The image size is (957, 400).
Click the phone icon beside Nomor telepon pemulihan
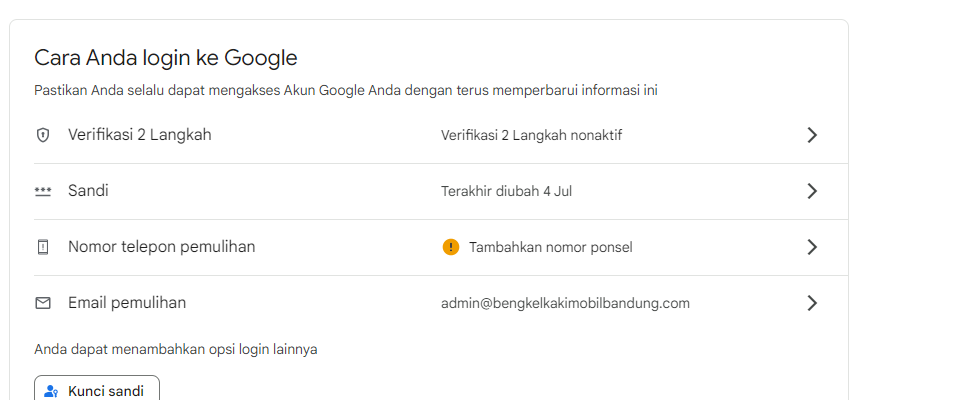pos(43,247)
